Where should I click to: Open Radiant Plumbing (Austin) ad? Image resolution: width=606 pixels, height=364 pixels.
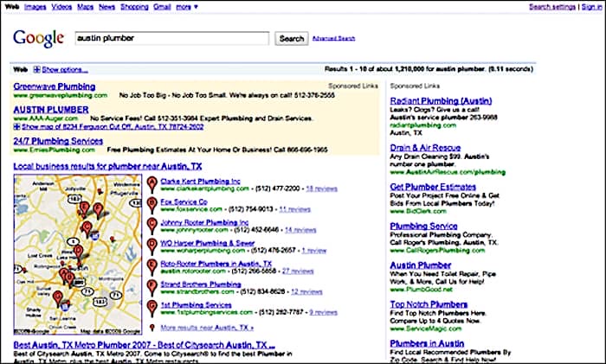[x=441, y=101]
